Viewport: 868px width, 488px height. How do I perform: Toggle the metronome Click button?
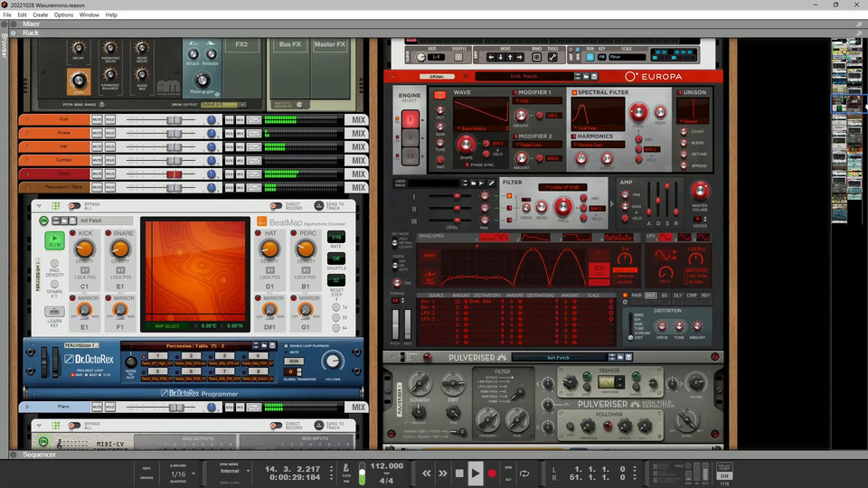346,469
